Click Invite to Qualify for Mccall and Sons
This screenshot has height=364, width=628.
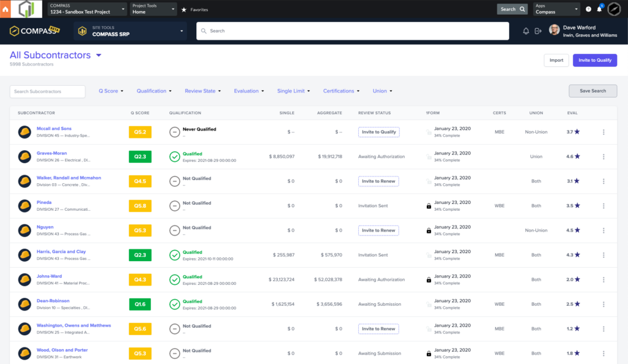(x=378, y=132)
